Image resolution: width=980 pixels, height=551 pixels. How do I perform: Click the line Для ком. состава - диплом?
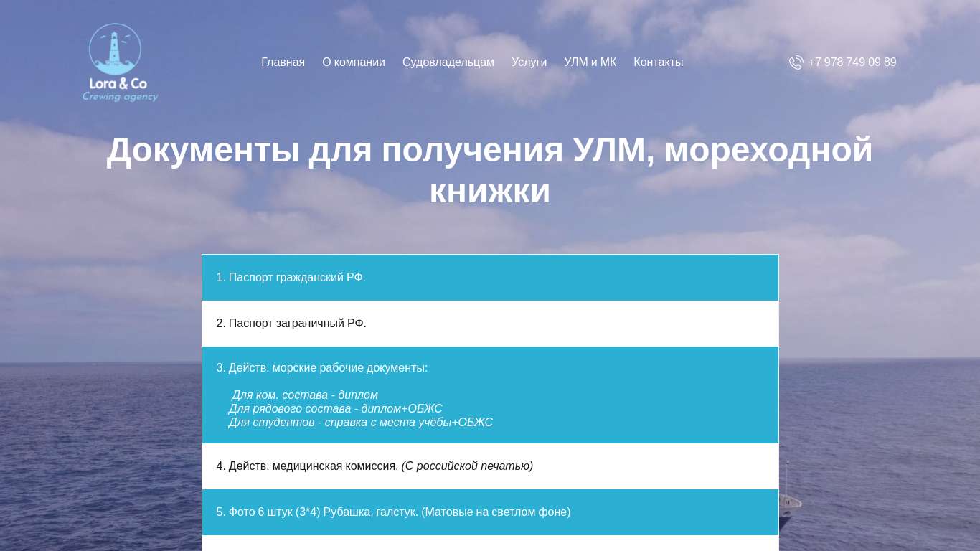pos(304,395)
